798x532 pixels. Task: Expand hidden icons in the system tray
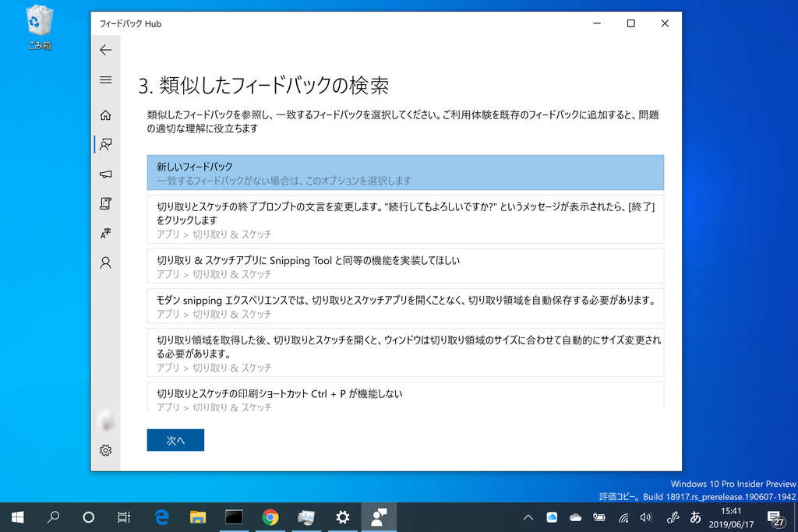(528, 516)
